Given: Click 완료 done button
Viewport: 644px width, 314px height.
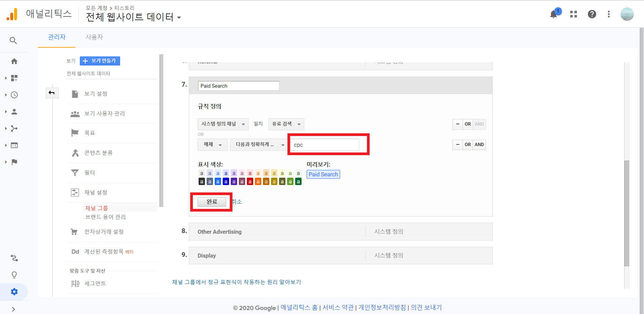Looking at the screenshot, I should 212,201.
